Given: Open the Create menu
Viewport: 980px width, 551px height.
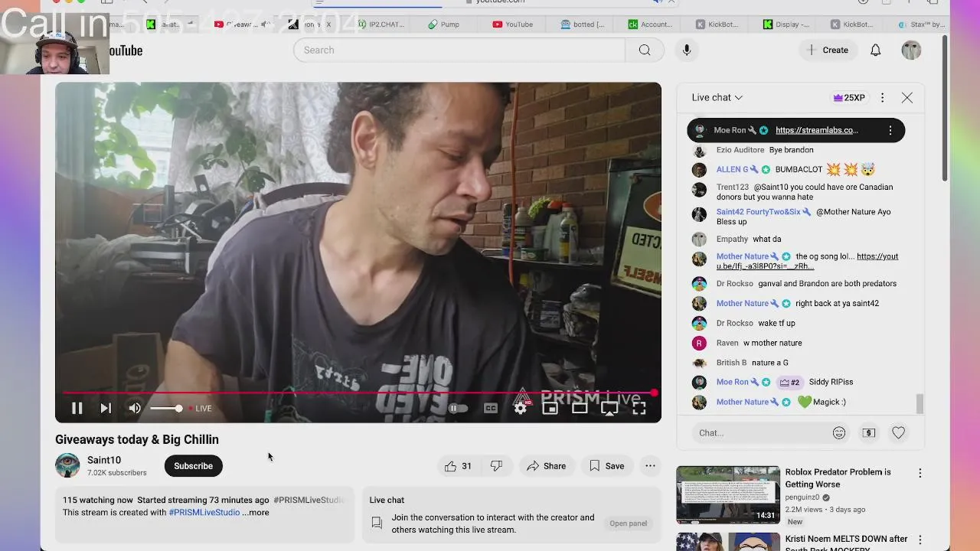Looking at the screenshot, I should (x=828, y=50).
